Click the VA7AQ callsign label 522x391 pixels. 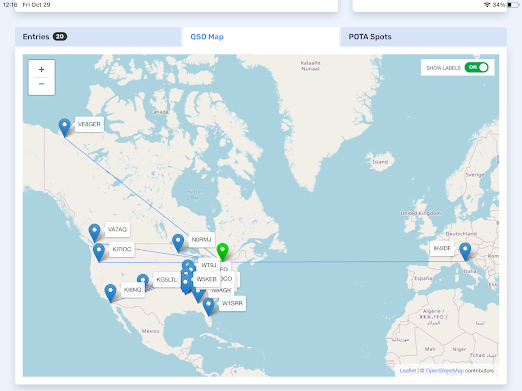(117, 229)
